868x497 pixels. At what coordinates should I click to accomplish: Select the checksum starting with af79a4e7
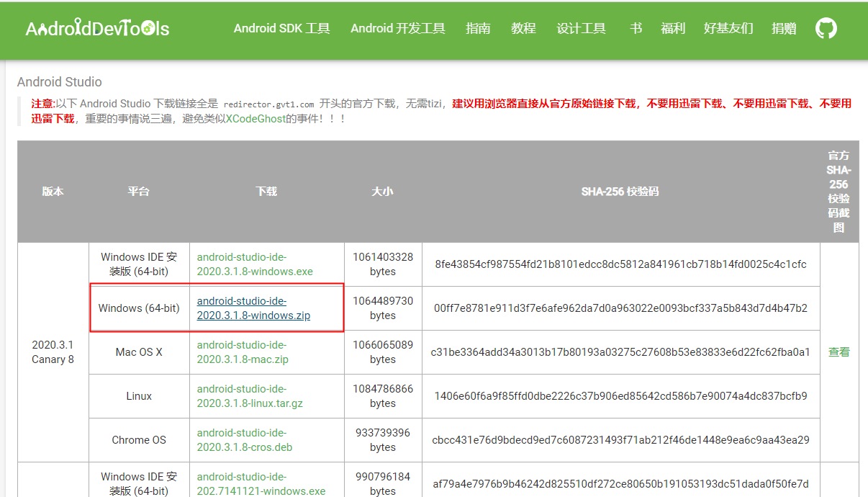pos(620,484)
